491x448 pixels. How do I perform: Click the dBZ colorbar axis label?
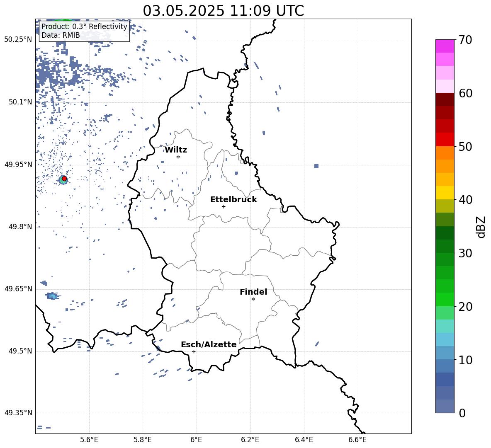point(481,227)
